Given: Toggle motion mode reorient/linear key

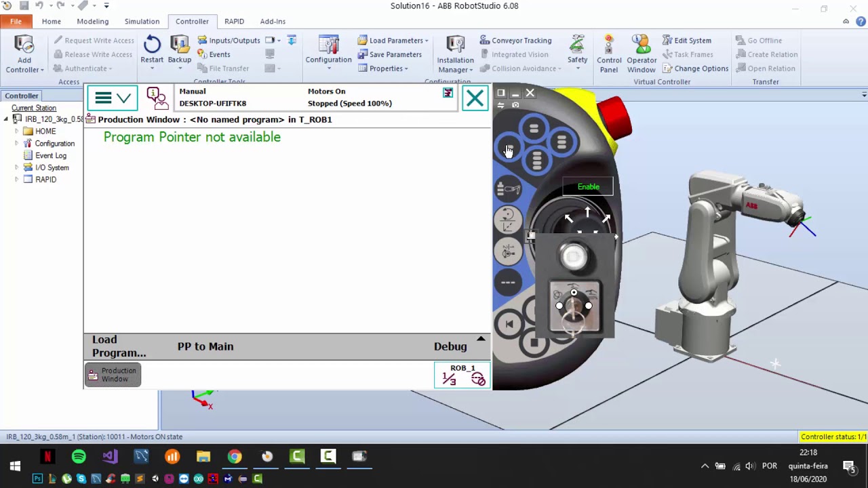Looking at the screenshot, I should [x=508, y=220].
